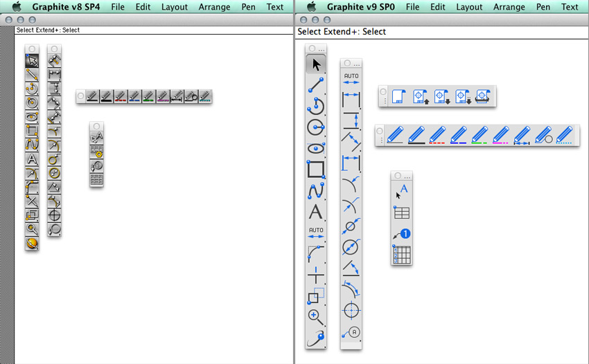
Task: Click 'Select Extend+: Select' message line in v9 window
Action: pyautogui.click(x=342, y=32)
